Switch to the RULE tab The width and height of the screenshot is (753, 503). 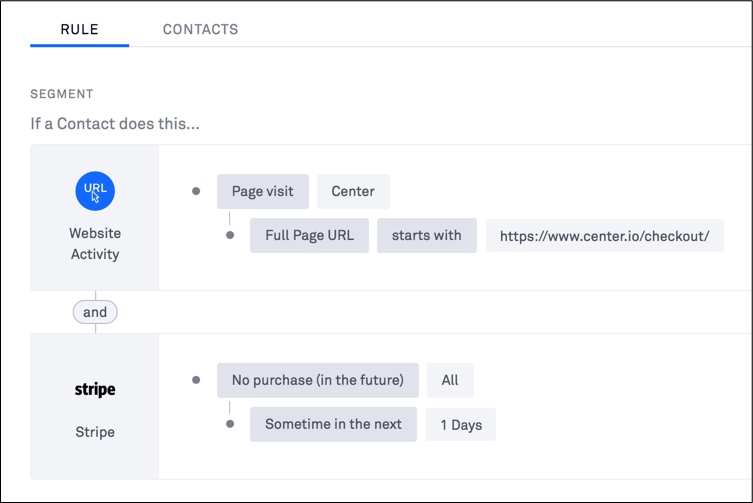tap(79, 29)
